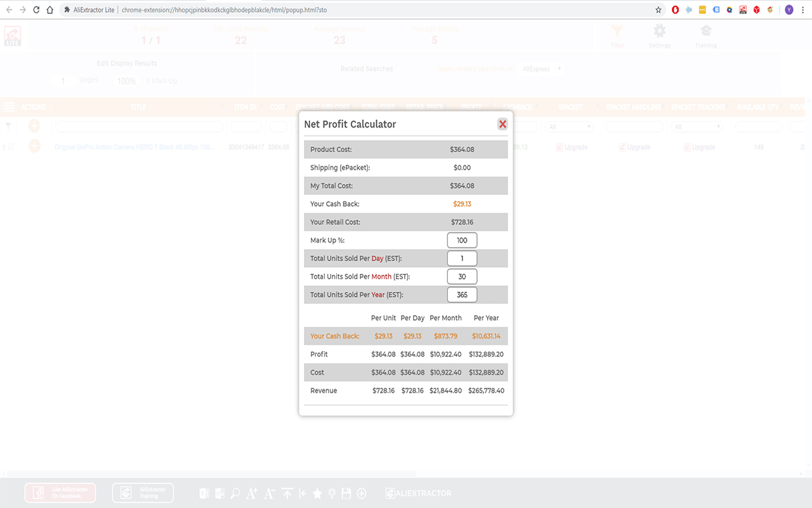Click the collapse-left arrow icon
This screenshot has height=508, width=812.
(303, 493)
